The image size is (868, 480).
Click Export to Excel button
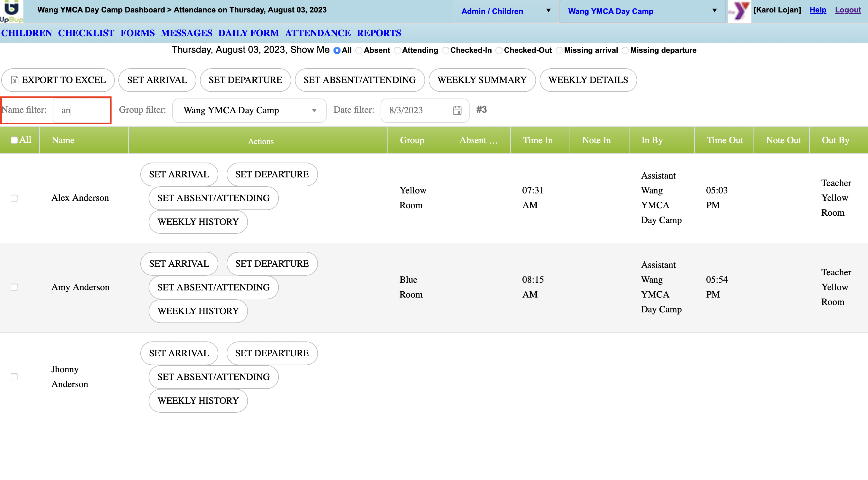(x=58, y=80)
